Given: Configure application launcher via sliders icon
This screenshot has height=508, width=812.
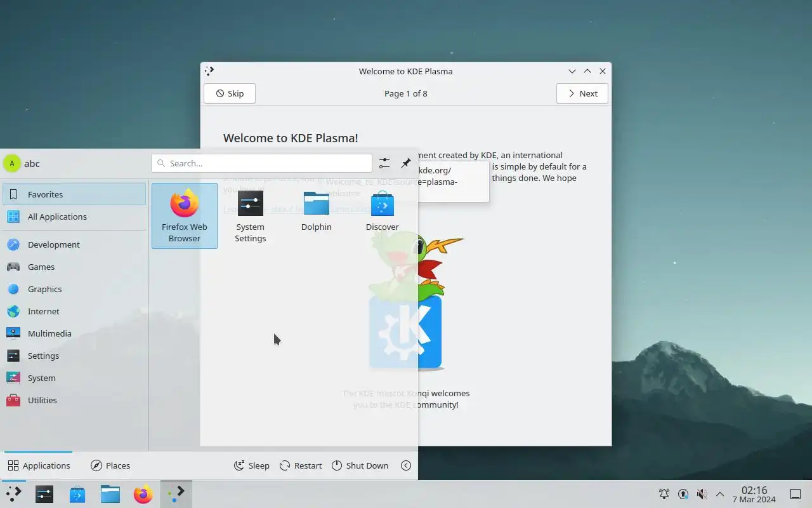Looking at the screenshot, I should pos(384,164).
